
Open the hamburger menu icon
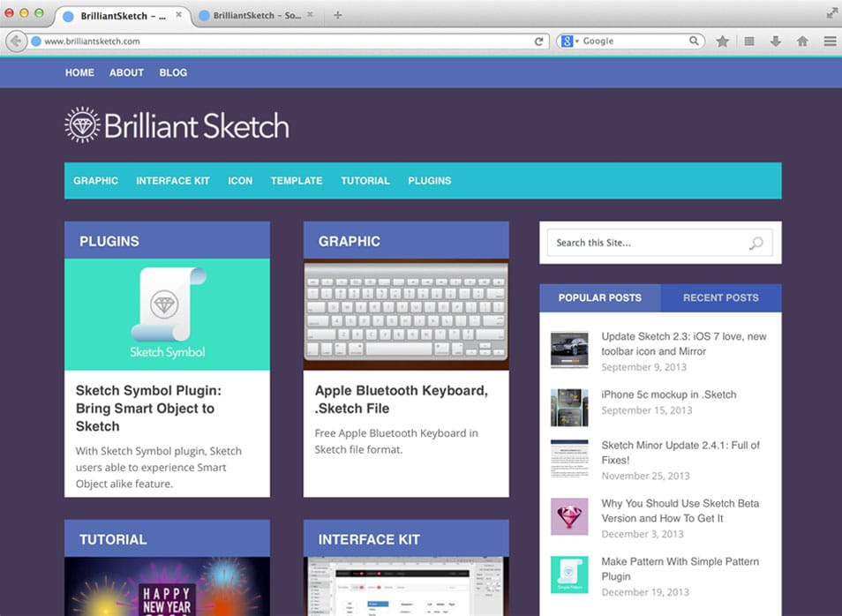click(830, 41)
